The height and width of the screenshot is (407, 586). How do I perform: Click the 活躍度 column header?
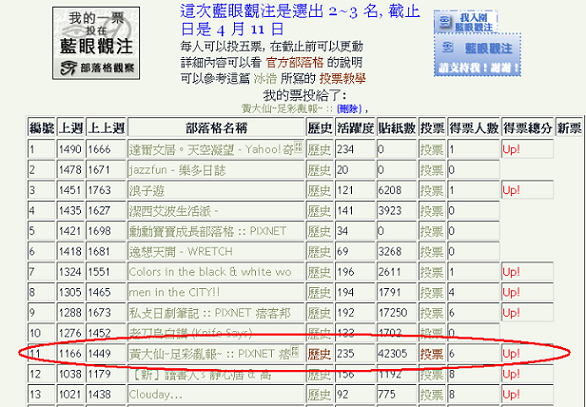tap(355, 128)
